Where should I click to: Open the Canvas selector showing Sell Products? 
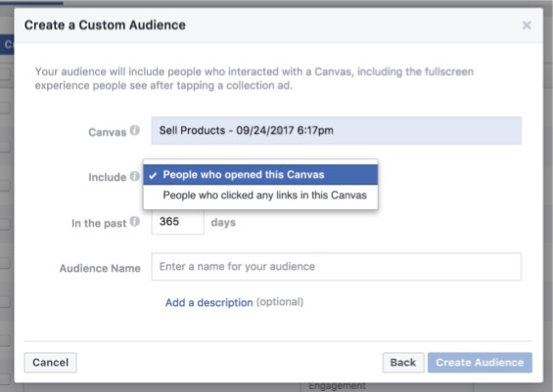337,131
